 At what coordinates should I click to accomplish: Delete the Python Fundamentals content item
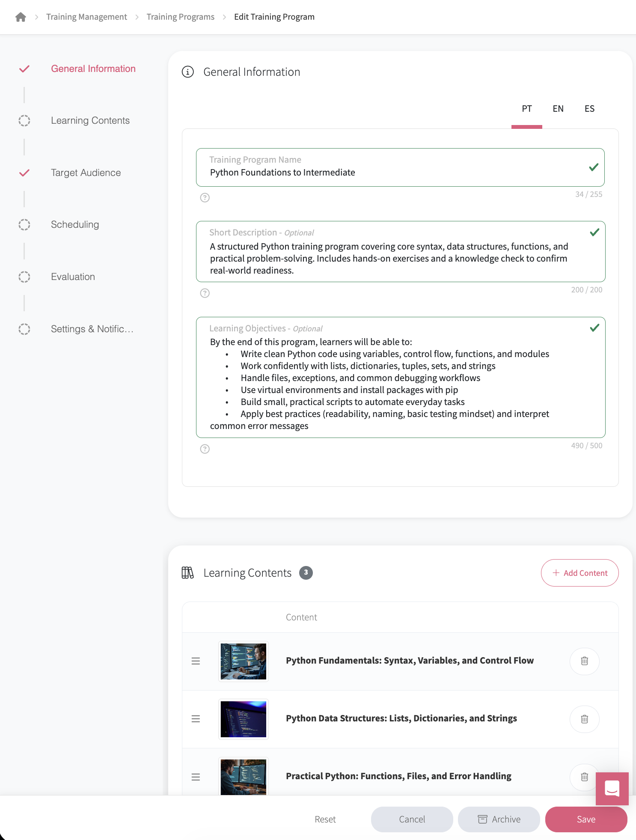(584, 661)
